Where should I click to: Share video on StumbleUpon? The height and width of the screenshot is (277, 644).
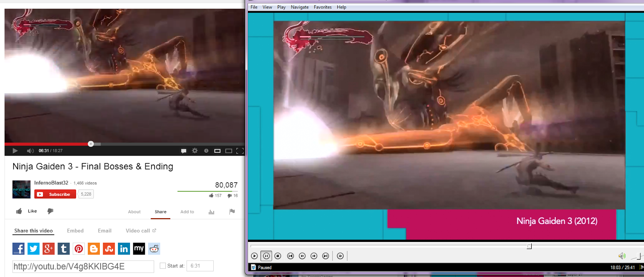(x=109, y=249)
